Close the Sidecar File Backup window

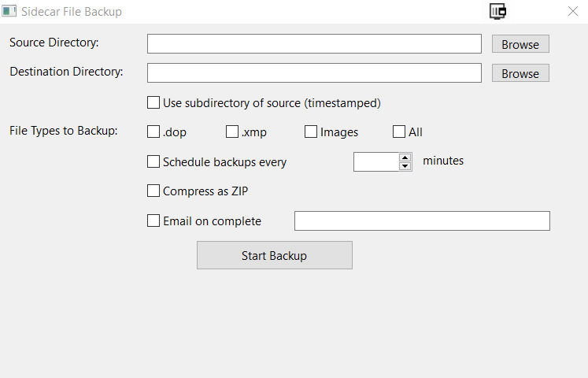(x=572, y=11)
